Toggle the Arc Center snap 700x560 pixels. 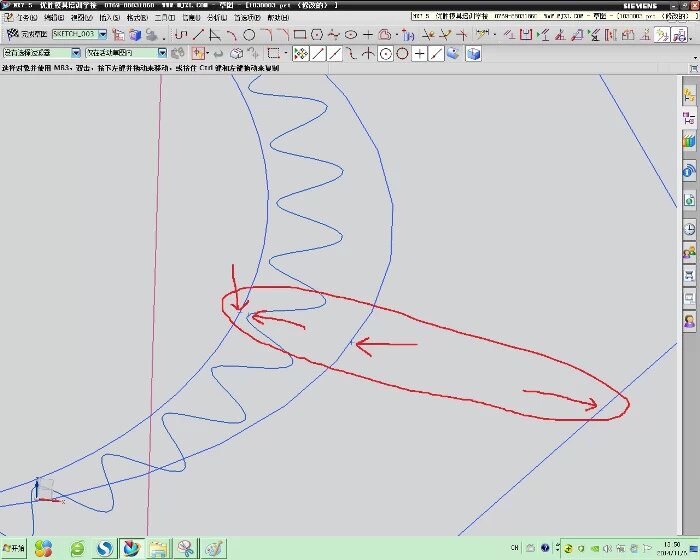click(x=386, y=54)
